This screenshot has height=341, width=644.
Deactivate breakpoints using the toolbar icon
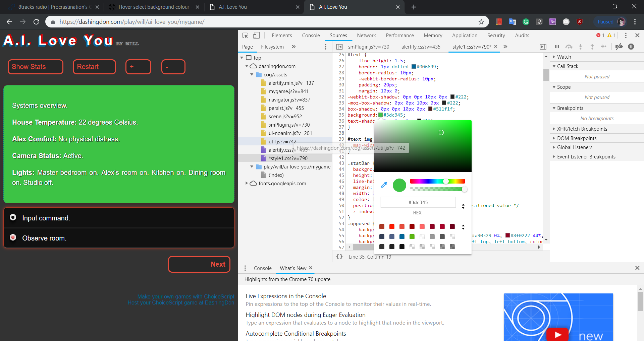coord(619,47)
